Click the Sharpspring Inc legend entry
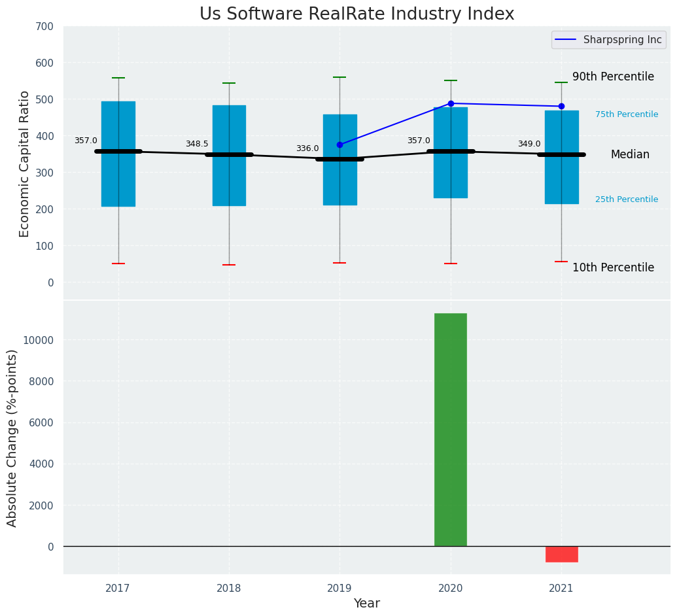Screen dimensions: 677x616 pos(609,40)
